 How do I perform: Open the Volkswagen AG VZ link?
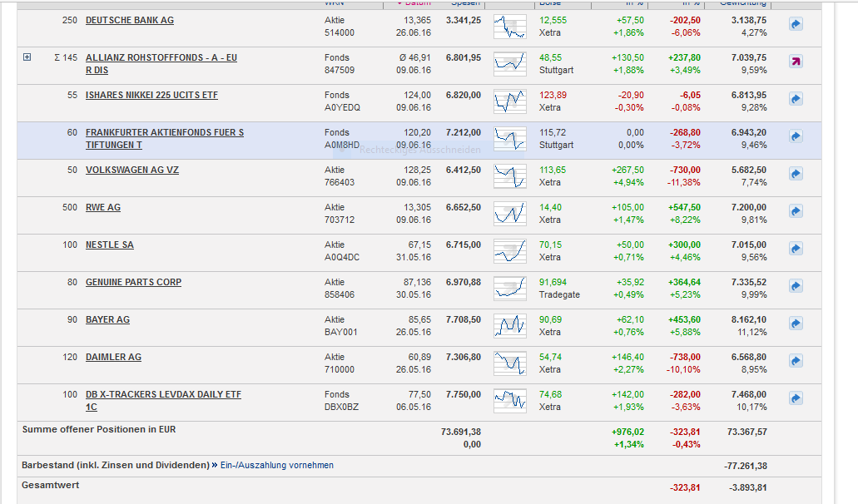click(132, 170)
